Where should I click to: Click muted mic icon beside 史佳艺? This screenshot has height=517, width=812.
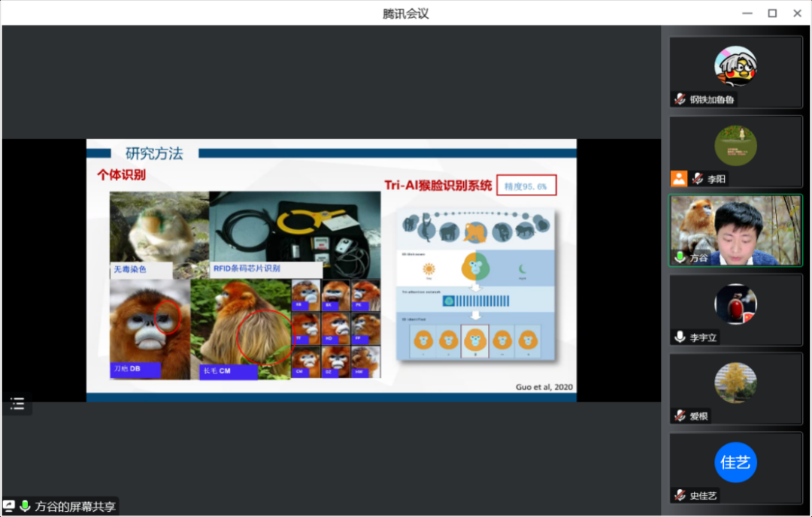pyautogui.click(x=680, y=495)
